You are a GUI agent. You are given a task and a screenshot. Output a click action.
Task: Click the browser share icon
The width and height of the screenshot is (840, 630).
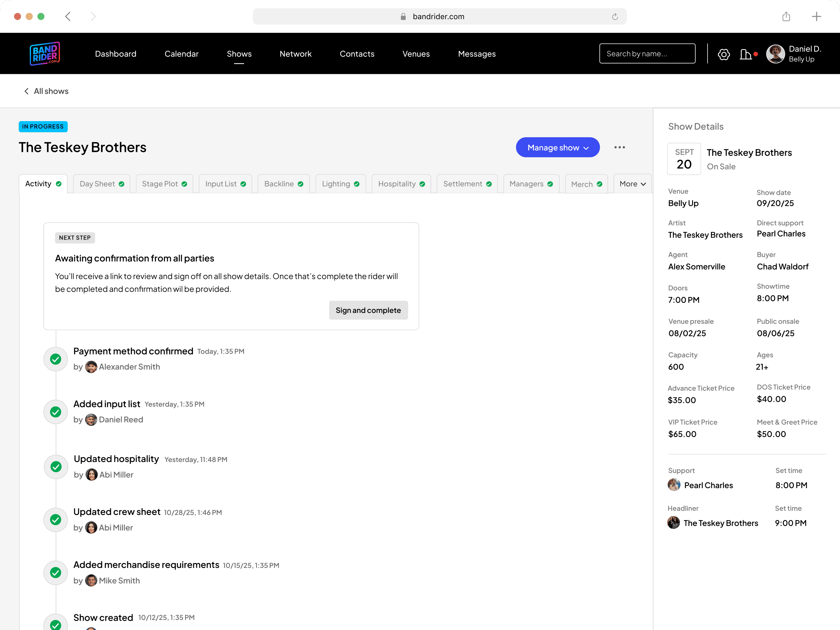click(x=786, y=16)
